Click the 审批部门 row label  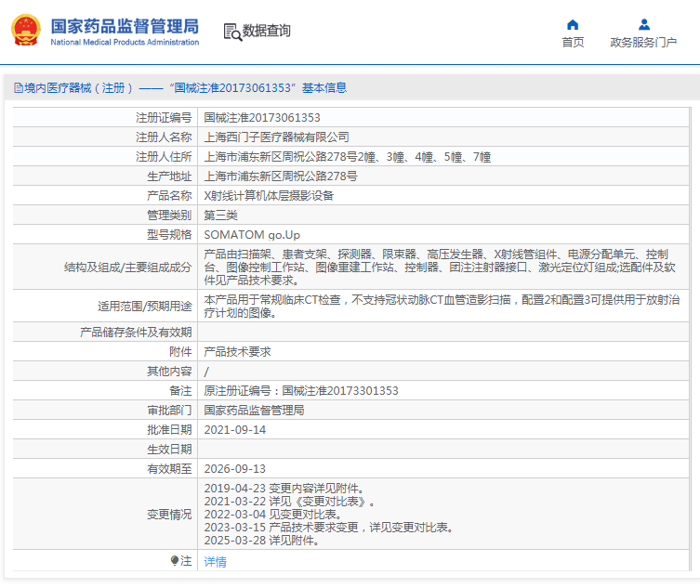click(169, 411)
